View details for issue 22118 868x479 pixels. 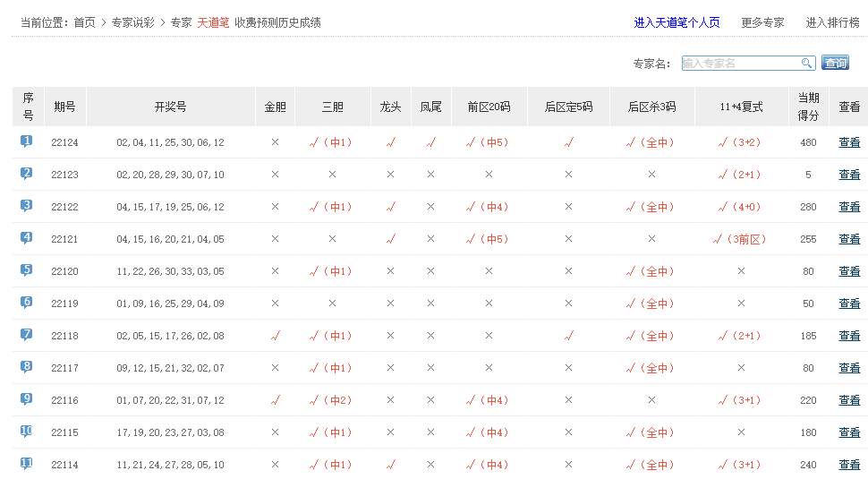[848, 336]
